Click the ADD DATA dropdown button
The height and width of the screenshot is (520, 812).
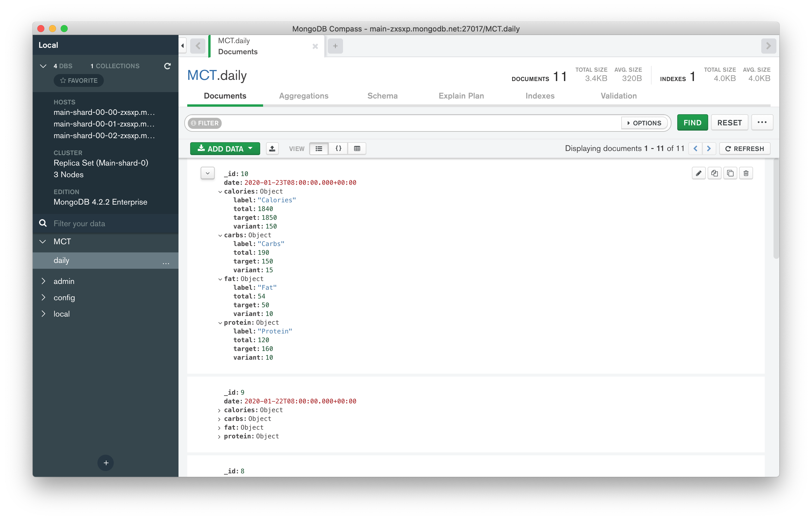(224, 148)
